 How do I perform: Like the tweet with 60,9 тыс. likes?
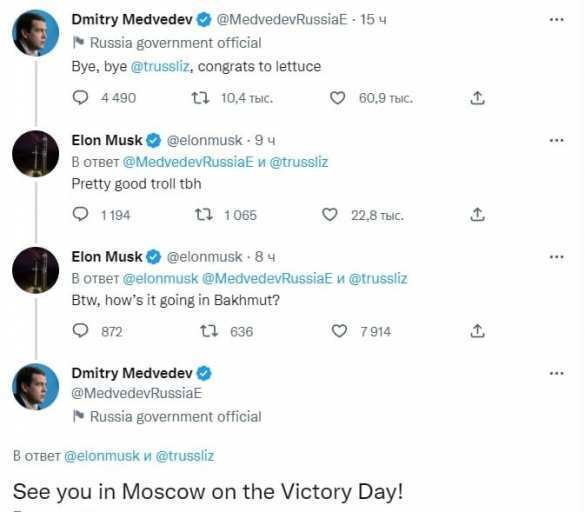tap(338, 98)
